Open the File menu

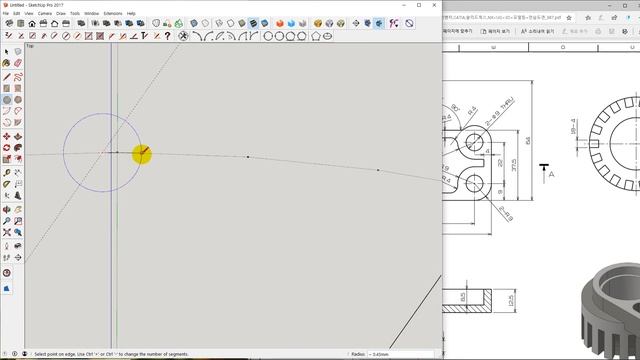(6, 13)
